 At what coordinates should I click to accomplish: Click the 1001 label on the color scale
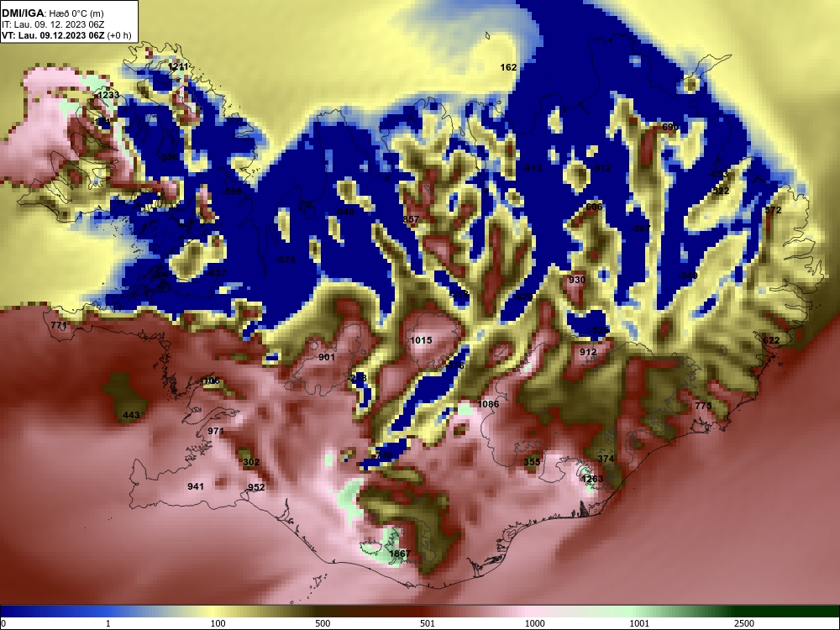(639, 623)
